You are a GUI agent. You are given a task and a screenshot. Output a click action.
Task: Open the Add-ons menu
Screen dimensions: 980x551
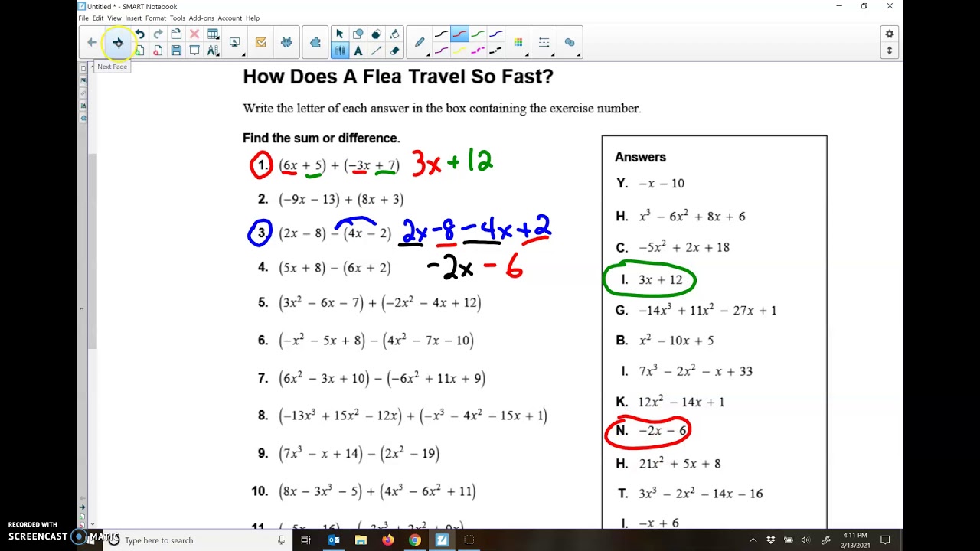[x=201, y=18]
